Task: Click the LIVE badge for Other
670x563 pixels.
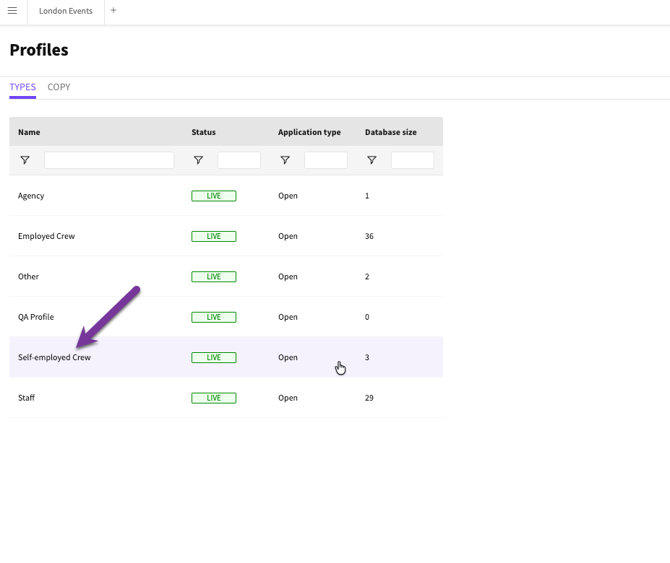Action: click(x=213, y=277)
